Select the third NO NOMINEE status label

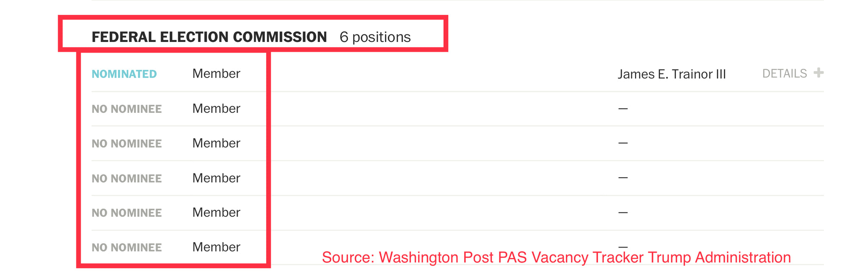pos(127,179)
